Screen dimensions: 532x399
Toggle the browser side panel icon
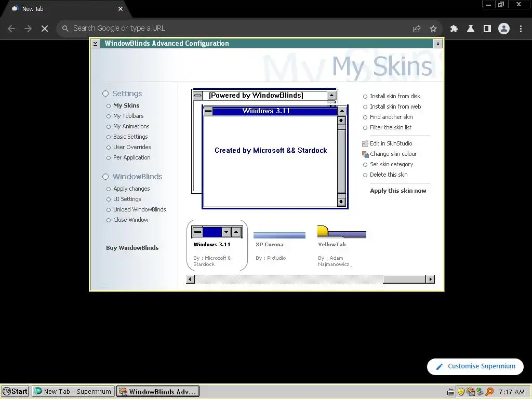click(x=487, y=29)
